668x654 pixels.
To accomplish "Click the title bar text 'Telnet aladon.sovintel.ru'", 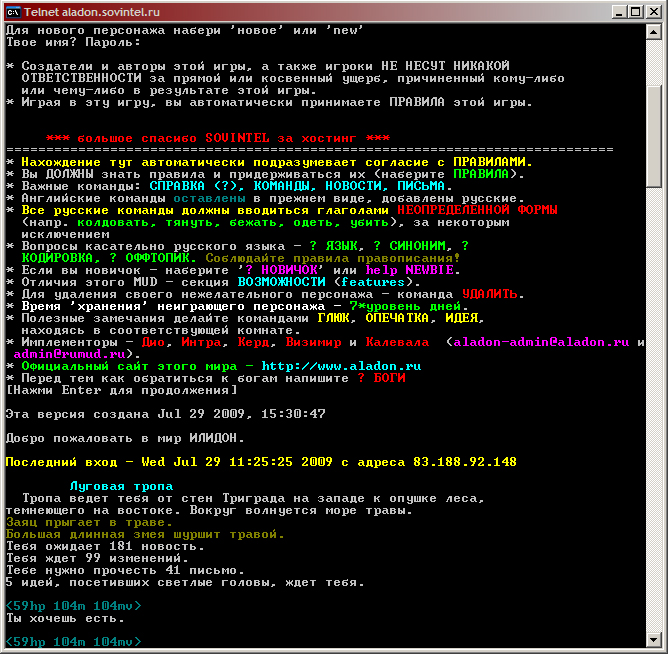I will (92, 12).
